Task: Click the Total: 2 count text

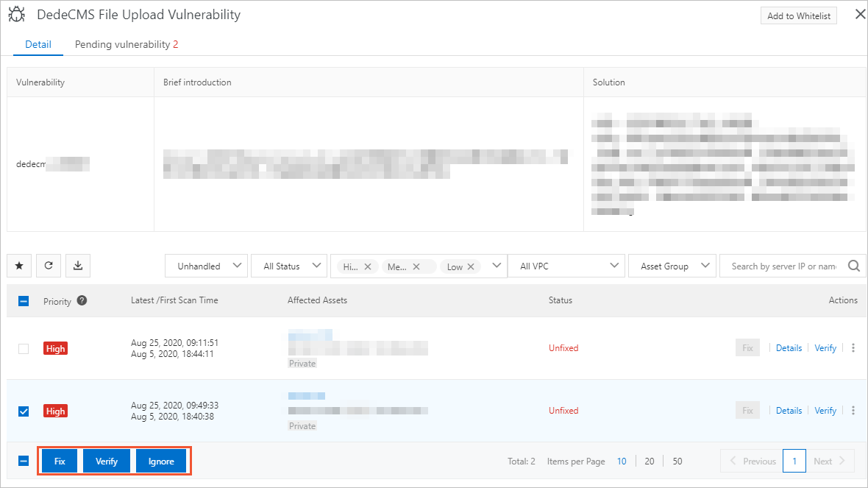Action: 522,461
